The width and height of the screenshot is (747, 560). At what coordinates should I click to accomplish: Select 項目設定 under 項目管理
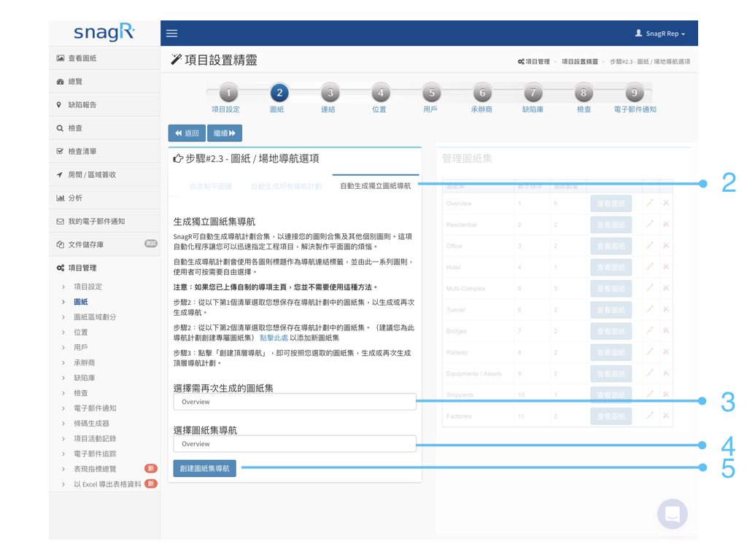[x=88, y=287]
